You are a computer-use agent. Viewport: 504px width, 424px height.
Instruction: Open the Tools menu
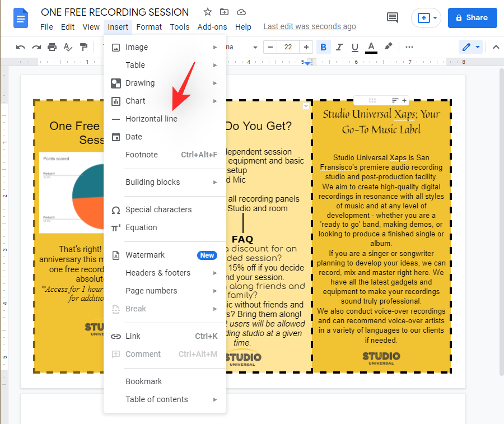180,27
